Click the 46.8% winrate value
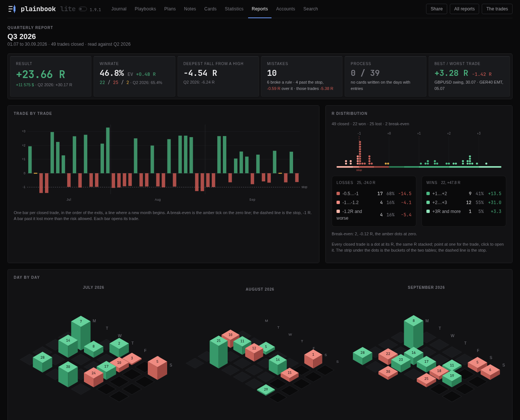This screenshot has height=420, width=520. click(x=112, y=73)
